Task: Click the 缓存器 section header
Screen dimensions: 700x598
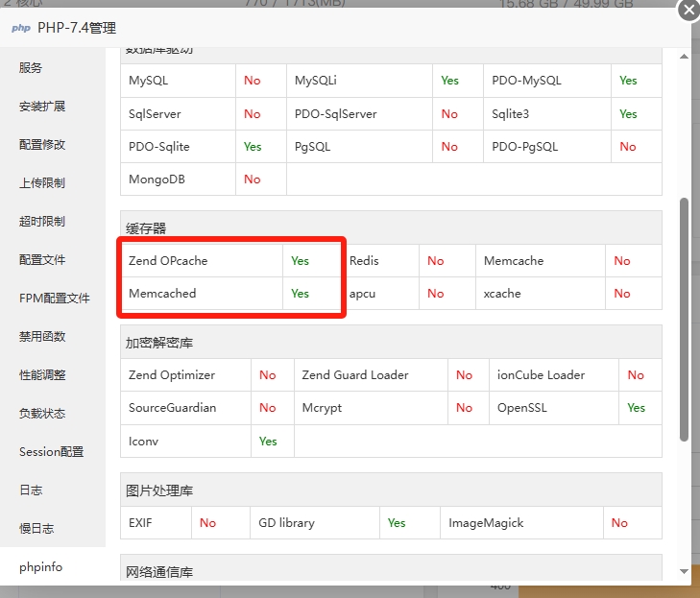Action: click(x=391, y=228)
